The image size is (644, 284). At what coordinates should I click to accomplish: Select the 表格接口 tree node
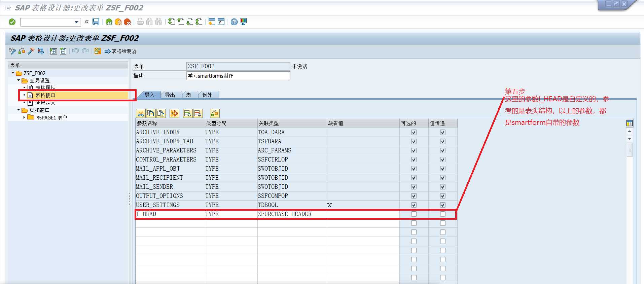45,95
